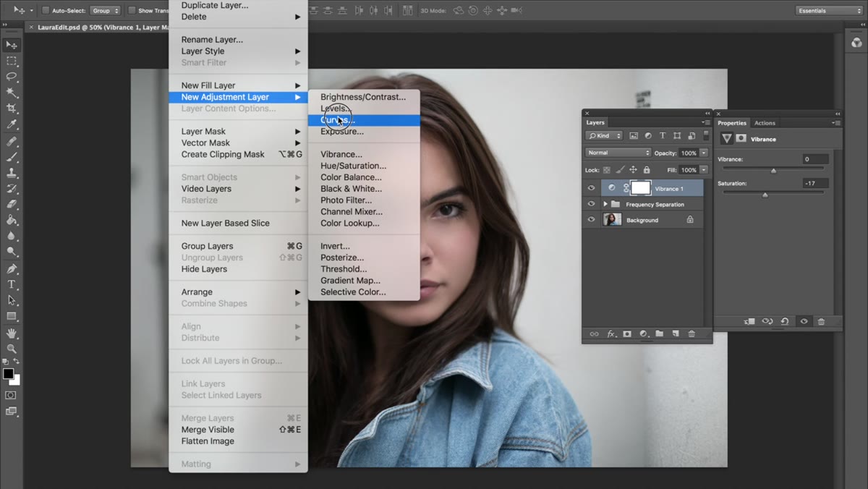This screenshot has height=489, width=868.
Task: Select the Rectangle shape tool
Action: (12, 316)
